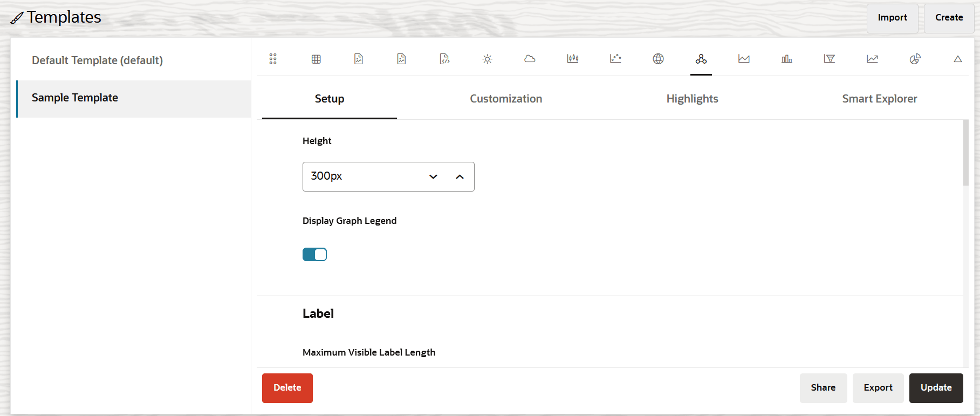The image size is (980, 416).
Task: Open the area chart icon
Action: (744, 59)
